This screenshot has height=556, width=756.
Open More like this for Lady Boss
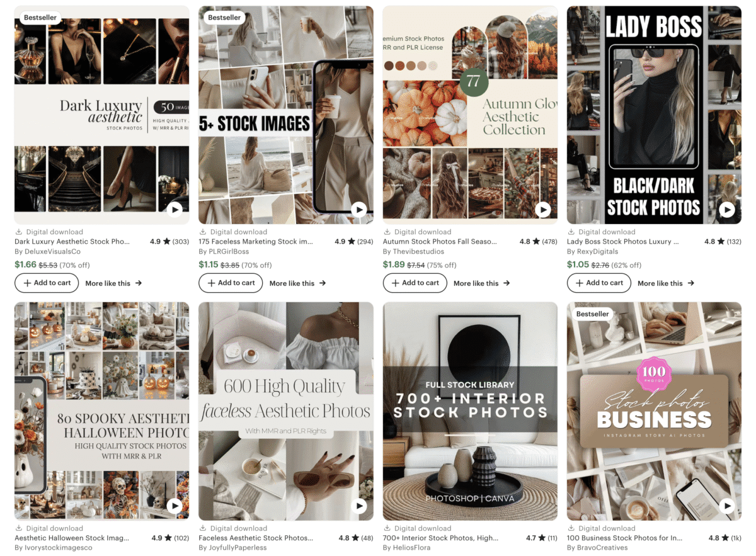click(666, 283)
